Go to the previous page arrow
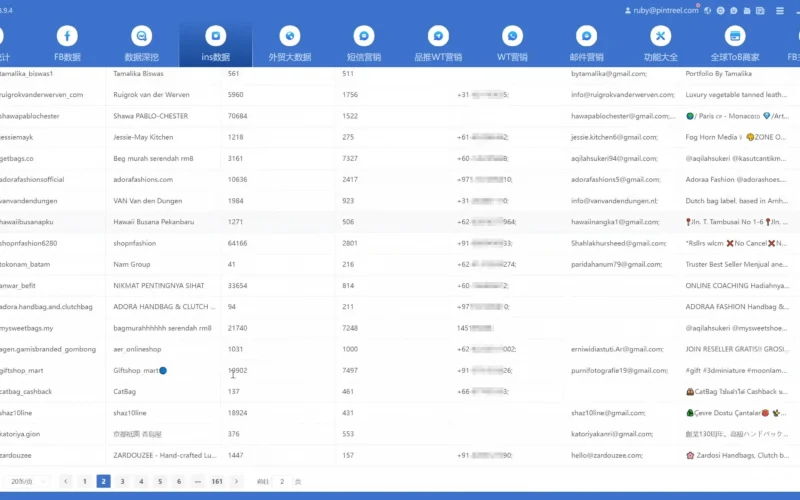This screenshot has height=500, width=800. pyautogui.click(x=66, y=481)
